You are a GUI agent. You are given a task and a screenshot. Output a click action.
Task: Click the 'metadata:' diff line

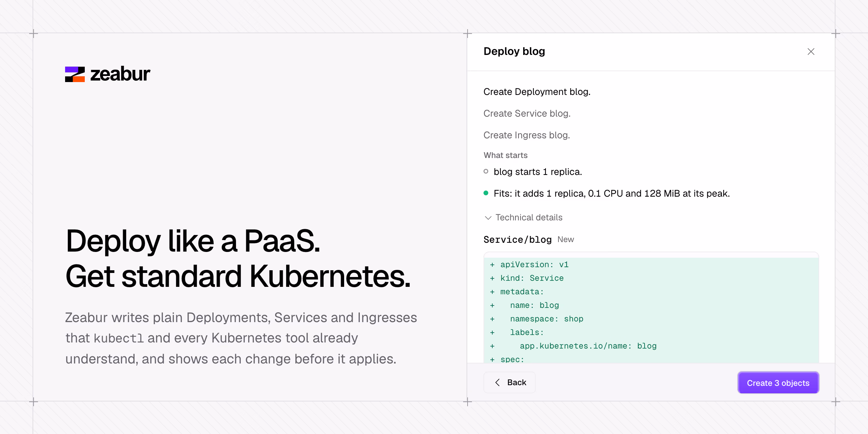651,292
